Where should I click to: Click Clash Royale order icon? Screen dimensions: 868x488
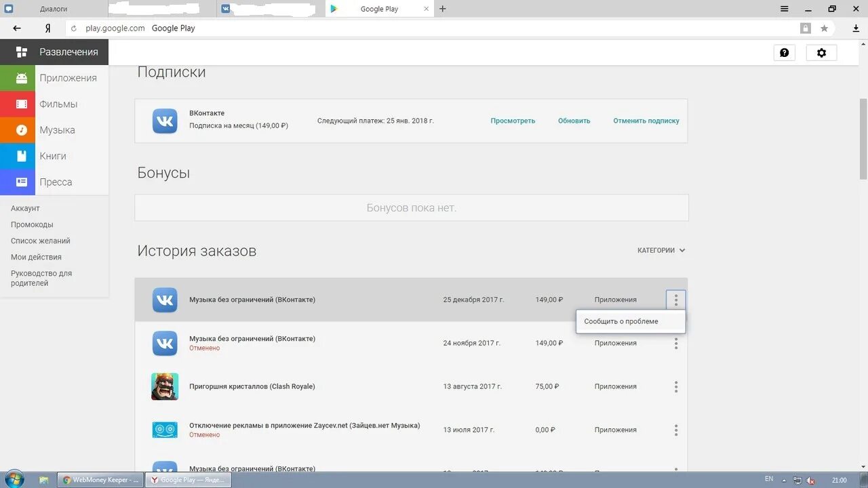[x=165, y=386]
